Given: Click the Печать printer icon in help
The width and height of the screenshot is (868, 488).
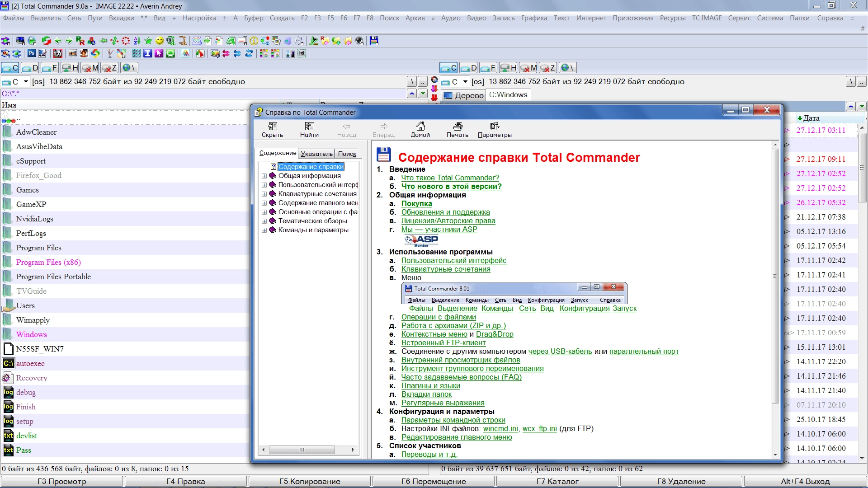Looking at the screenshot, I should click(458, 130).
